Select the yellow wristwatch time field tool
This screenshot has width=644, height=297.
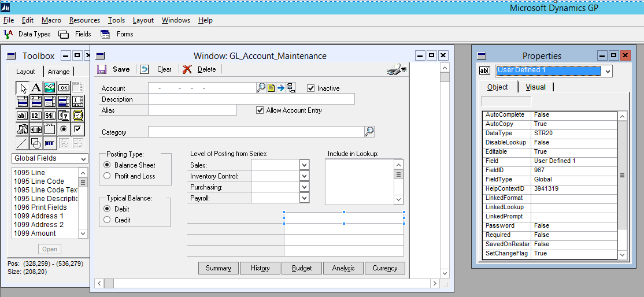(77, 116)
